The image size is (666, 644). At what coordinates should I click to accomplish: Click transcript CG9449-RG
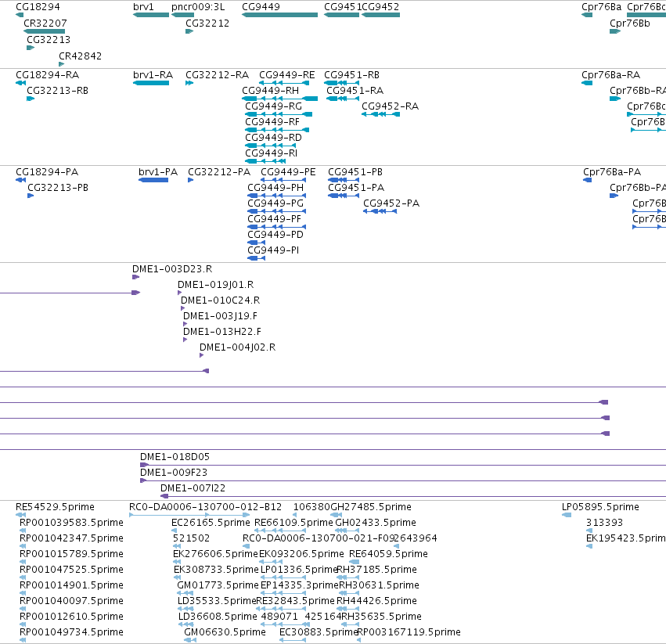pyautogui.click(x=274, y=106)
